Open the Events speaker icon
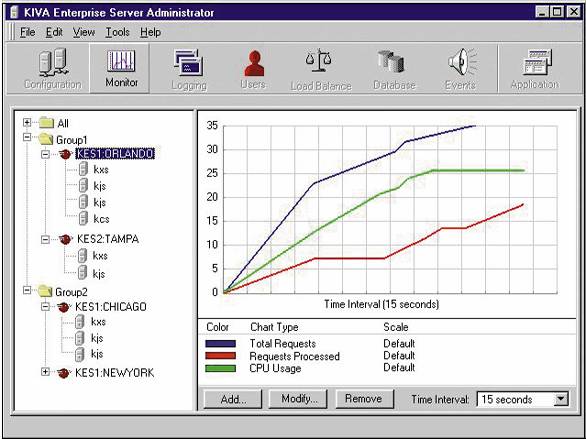 coord(460,69)
